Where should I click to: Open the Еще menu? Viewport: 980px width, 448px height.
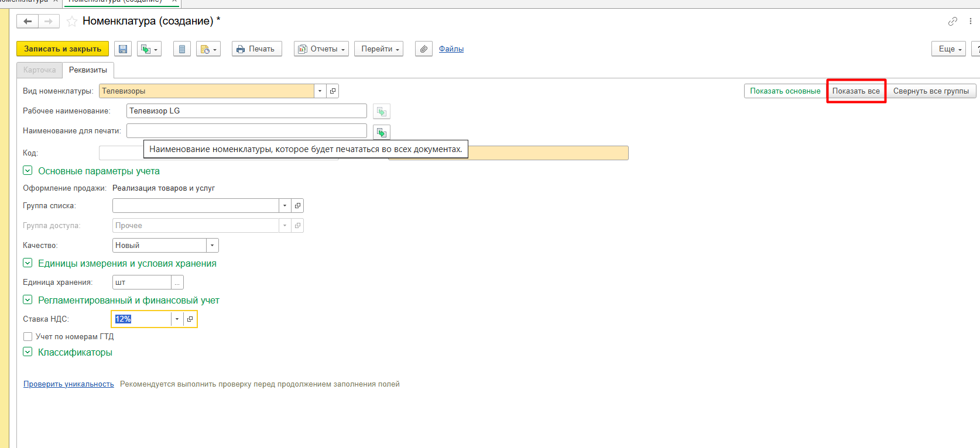coord(948,49)
